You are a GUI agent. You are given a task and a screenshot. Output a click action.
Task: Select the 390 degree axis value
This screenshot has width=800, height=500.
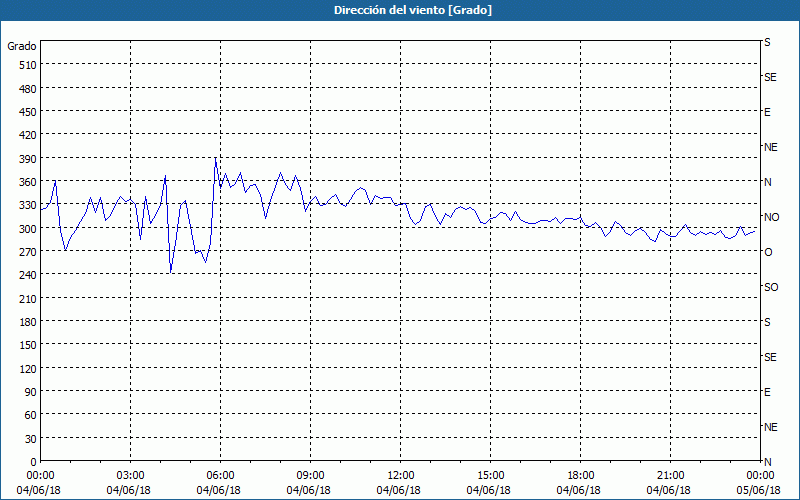(29, 159)
